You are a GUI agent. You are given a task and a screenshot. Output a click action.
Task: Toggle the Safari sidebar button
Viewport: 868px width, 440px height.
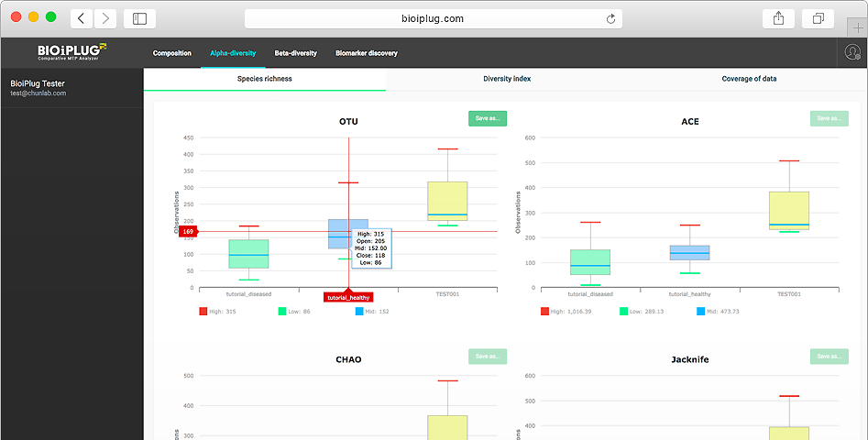[x=139, y=18]
